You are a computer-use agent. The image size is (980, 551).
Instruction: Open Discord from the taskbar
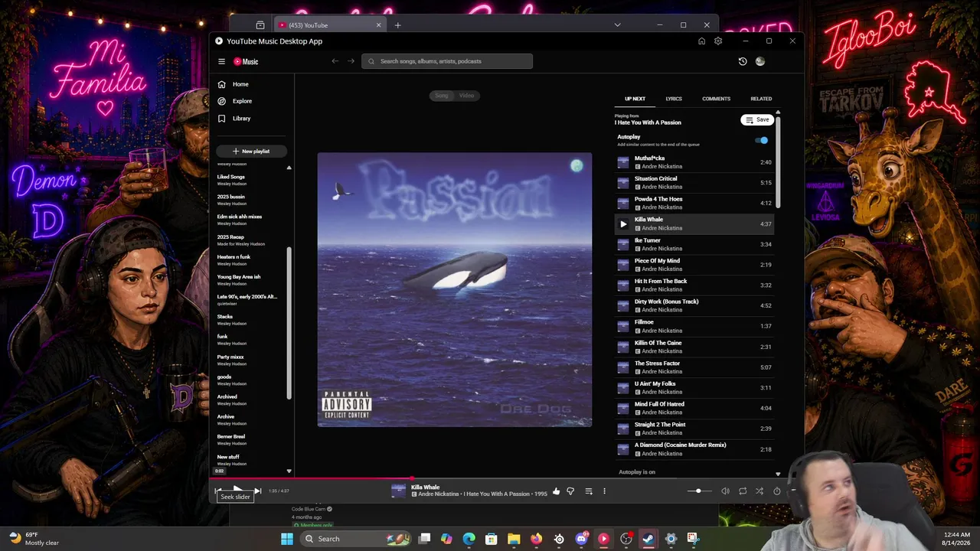tap(581, 539)
